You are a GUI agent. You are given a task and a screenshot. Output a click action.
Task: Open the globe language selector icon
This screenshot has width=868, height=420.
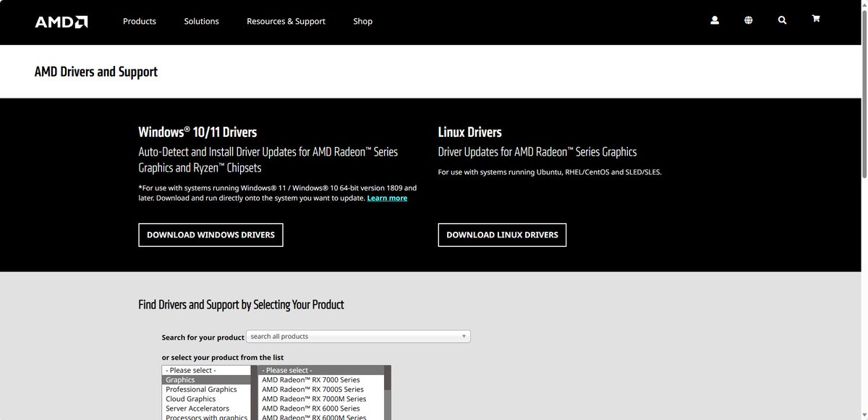click(x=748, y=20)
